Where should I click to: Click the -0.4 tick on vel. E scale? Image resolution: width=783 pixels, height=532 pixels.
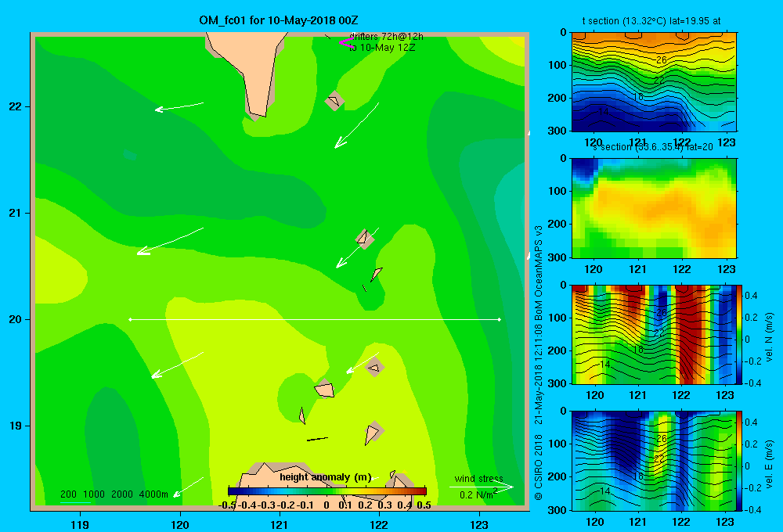752,509
